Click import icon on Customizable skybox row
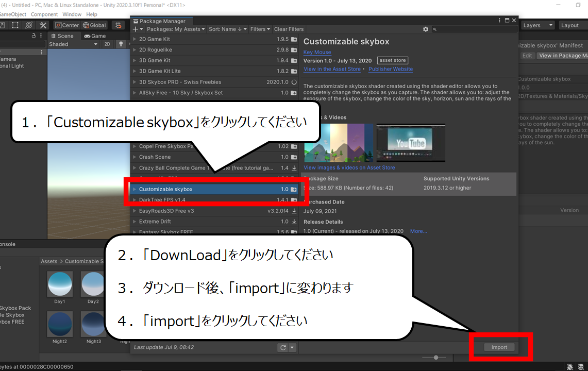Screen dimensions: 588x371 coord(294,190)
